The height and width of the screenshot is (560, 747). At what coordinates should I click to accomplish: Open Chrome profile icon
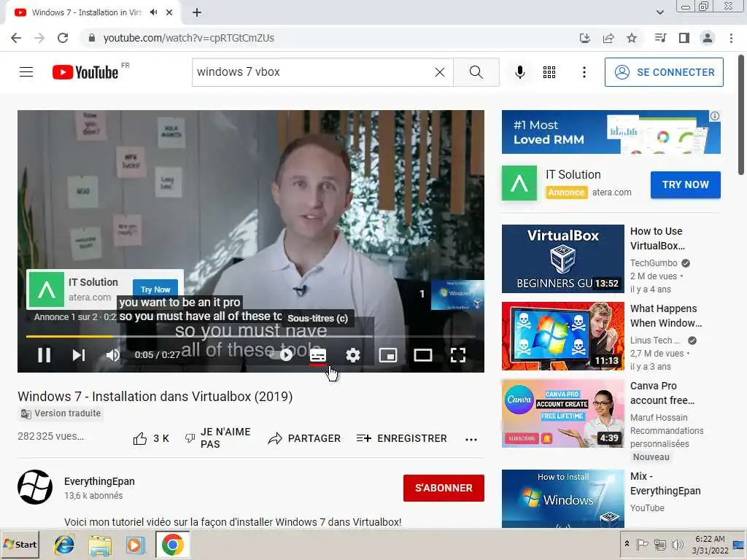coord(708,38)
